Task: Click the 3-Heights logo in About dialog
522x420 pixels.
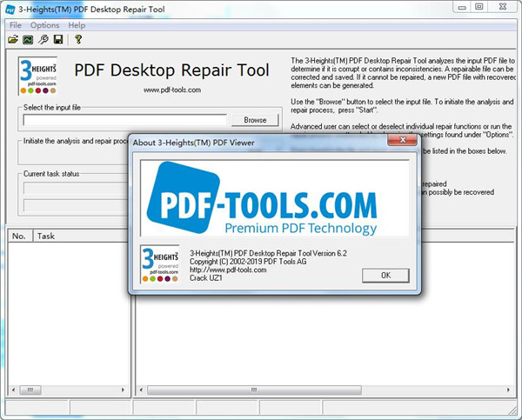Action: 160,264
